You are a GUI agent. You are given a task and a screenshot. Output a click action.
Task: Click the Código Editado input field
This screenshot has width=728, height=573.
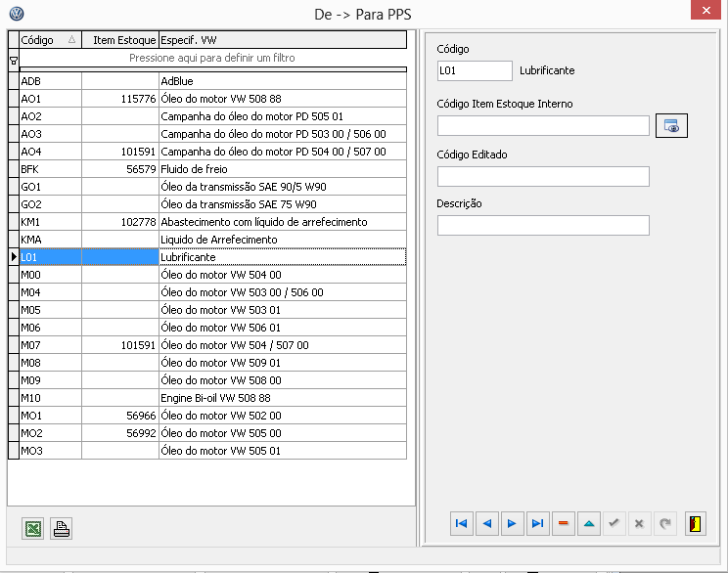pyautogui.click(x=543, y=176)
